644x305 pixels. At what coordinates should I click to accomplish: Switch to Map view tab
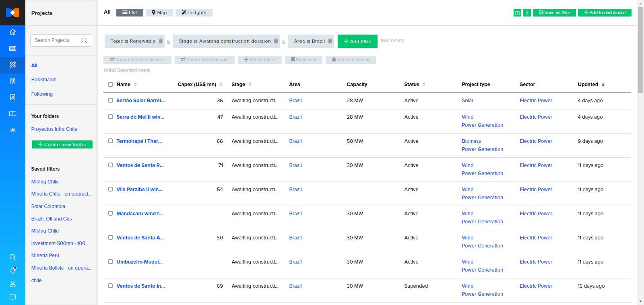159,12
